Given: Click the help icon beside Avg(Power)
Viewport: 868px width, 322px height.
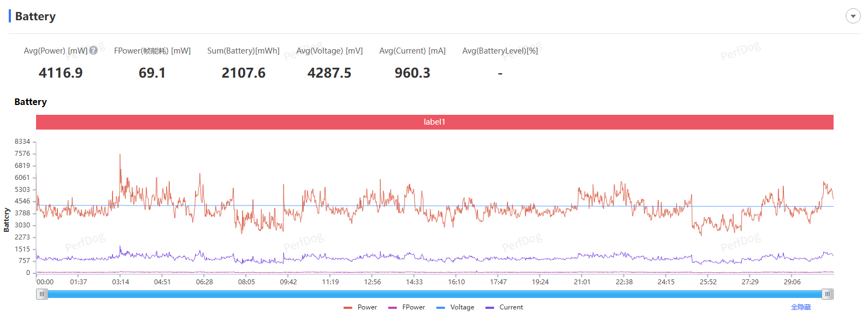Looking at the screenshot, I should pos(93,50).
